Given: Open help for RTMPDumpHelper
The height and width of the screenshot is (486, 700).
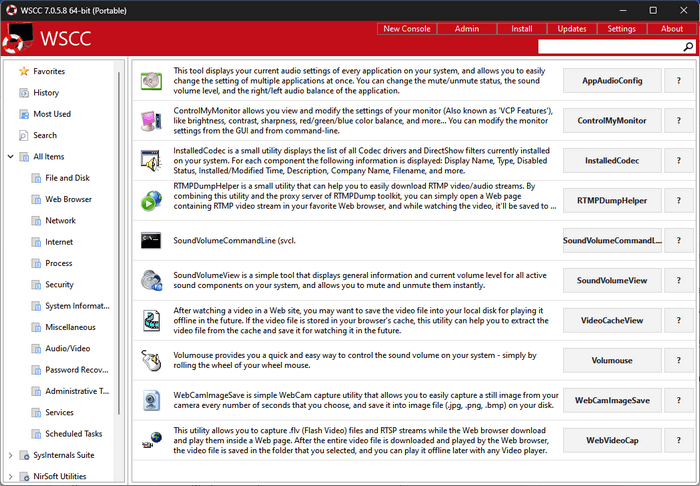Looking at the screenshot, I should (x=679, y=201).
